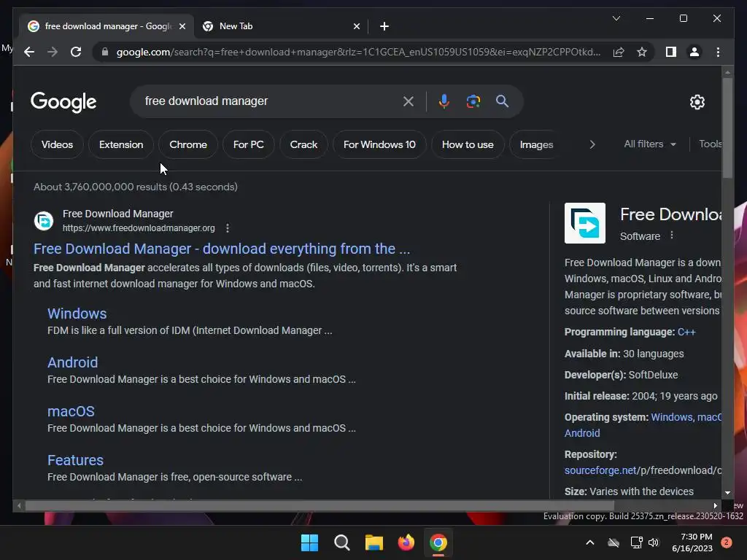Image resolution: width=747 pixels, height=560 pixels.
Task: Reload the Google search page
Action: (76, 52)
